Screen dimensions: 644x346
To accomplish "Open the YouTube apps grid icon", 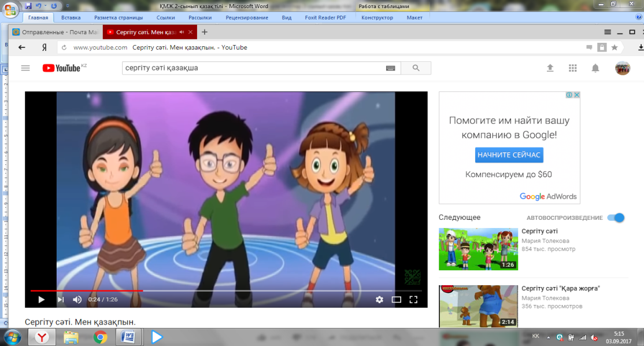I will tap(572, 68).
